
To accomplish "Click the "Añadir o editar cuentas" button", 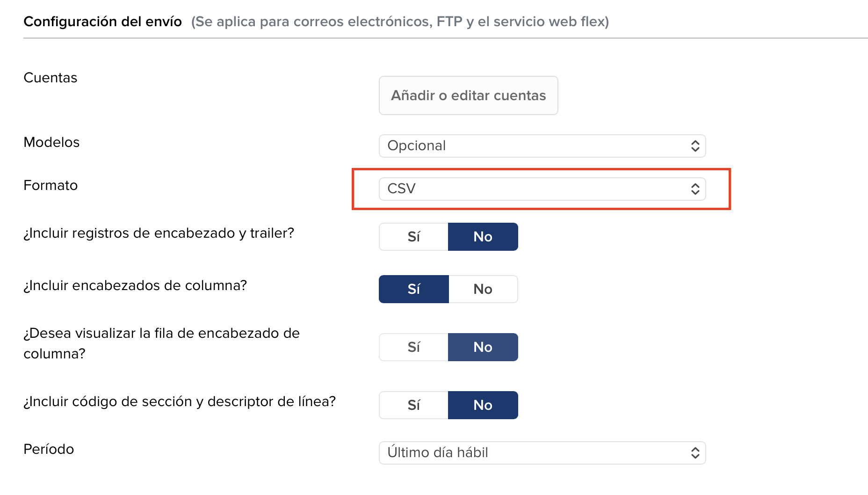I will click(468, 95).
